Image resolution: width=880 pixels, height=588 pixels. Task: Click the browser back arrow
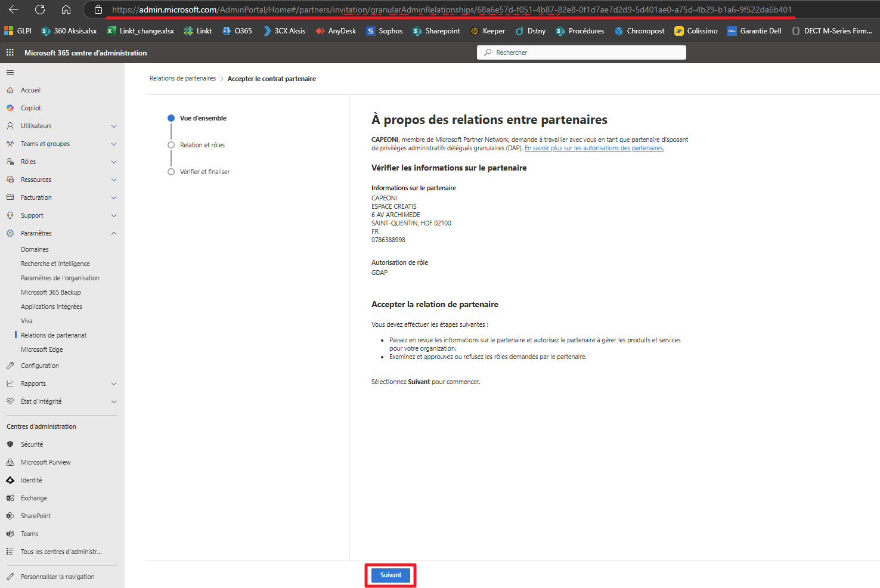(14, 10)
